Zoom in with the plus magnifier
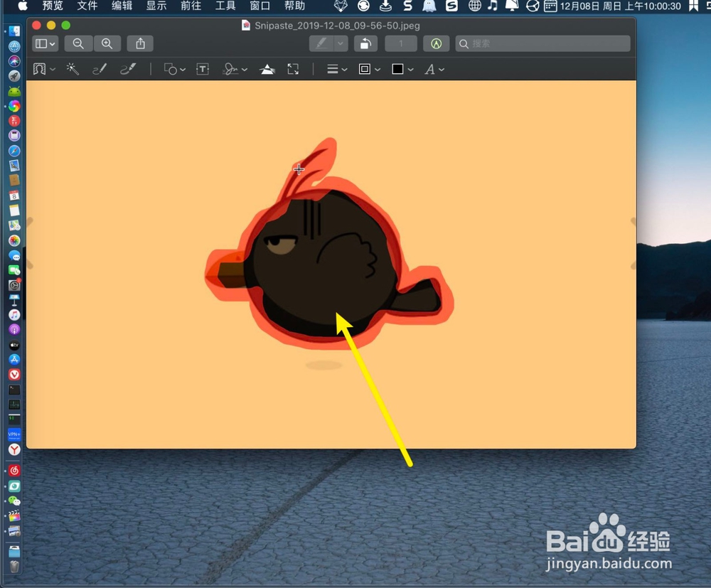711x588 pixels. click(107, 43)
